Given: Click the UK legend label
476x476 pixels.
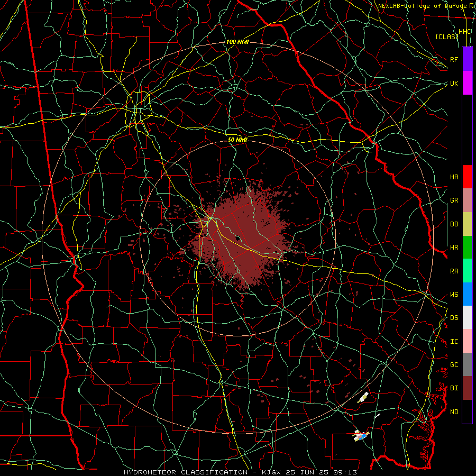Looking at the screenshot, I should 454,83.
